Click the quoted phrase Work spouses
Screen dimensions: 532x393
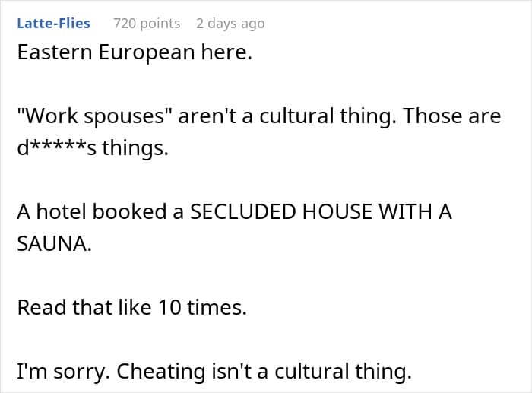95,116
